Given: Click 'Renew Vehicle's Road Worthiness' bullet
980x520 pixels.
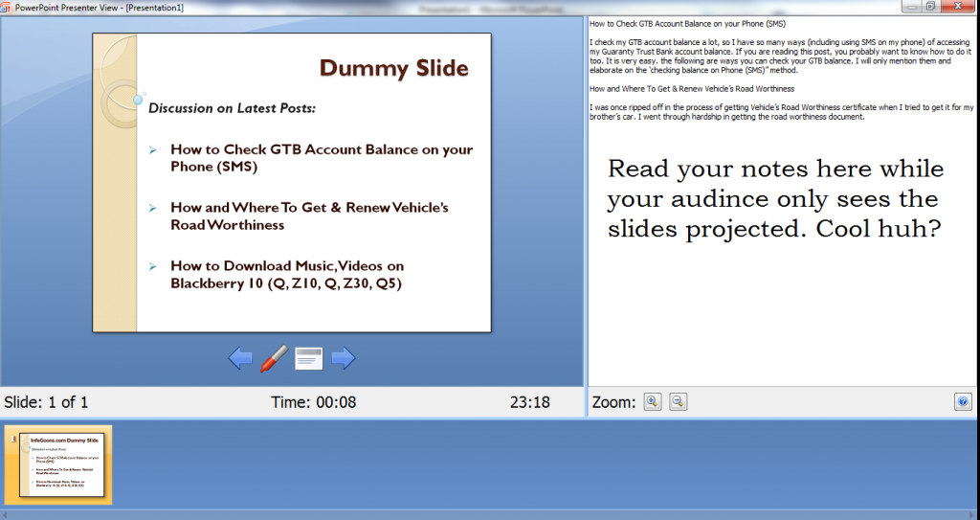Looking at the screenshot, I should pyautogui.click(x=309, y=215).
